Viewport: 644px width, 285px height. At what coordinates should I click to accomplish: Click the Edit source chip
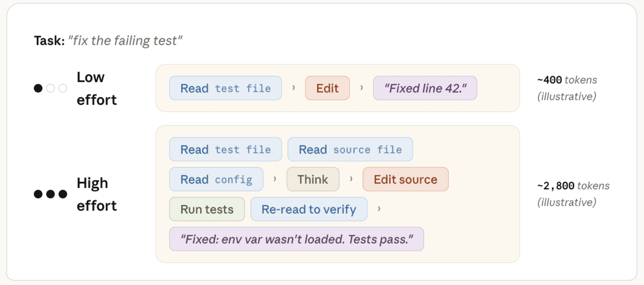click(x=406, y=179)
